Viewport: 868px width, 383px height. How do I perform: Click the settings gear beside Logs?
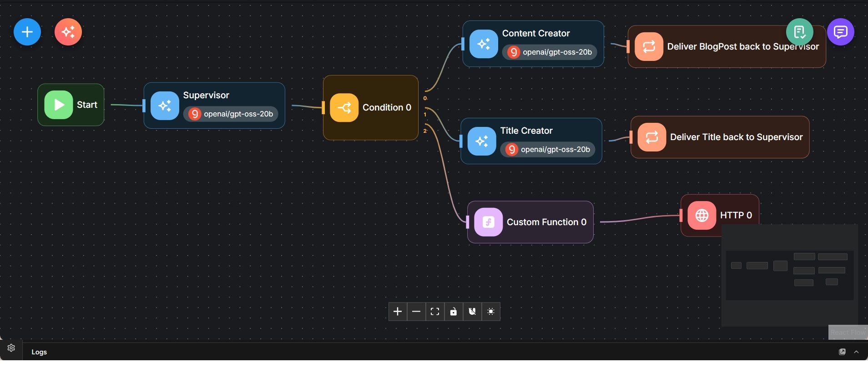[11, 348]
